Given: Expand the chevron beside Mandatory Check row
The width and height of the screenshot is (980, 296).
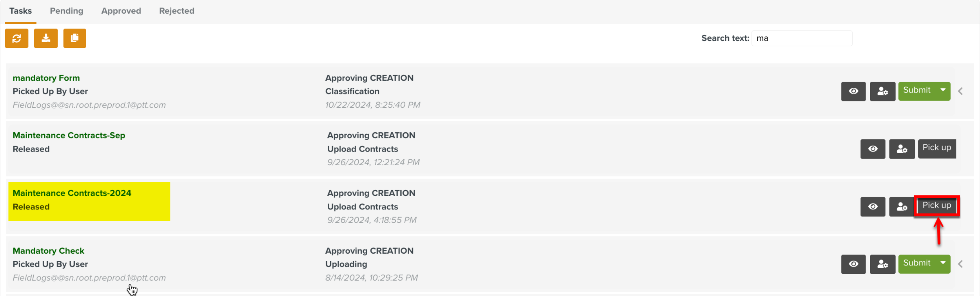Looking at the screenshot, I should [x=960, y=264].
